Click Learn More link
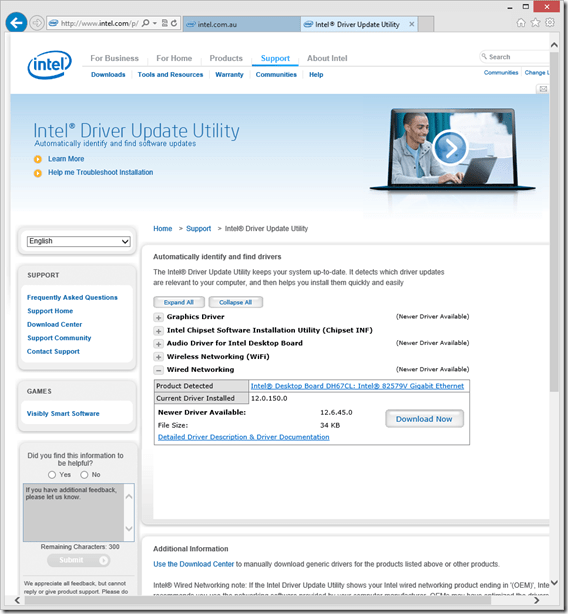The image size is (568, 614). click(66, 159)
